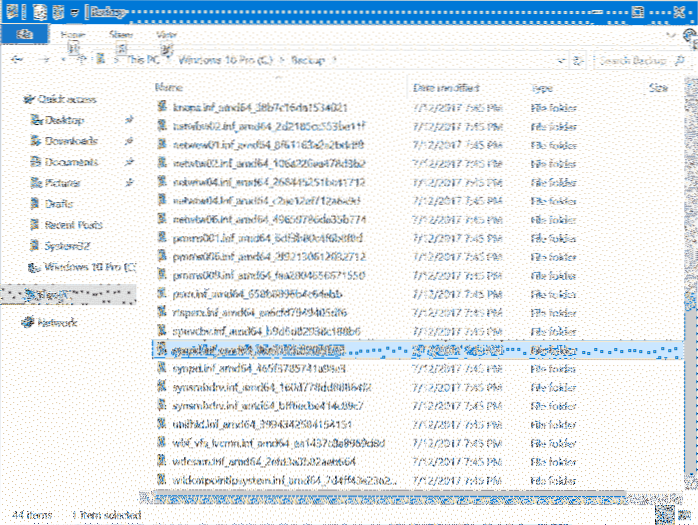698x525 pixels.
Task: Expand the ribbon with the chevron
Action: coord(671,35)
